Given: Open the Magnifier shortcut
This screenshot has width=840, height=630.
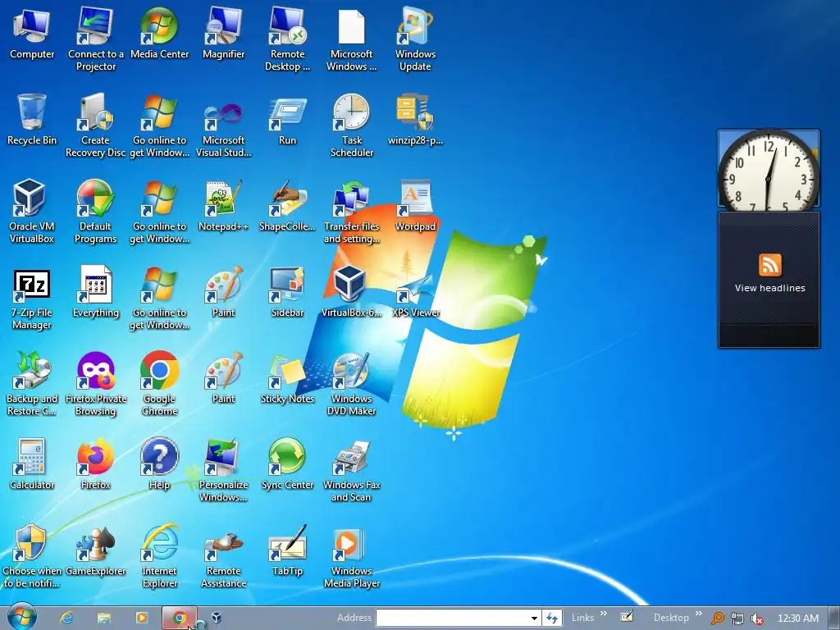Looking at the screenshot, I should [223, 32].
